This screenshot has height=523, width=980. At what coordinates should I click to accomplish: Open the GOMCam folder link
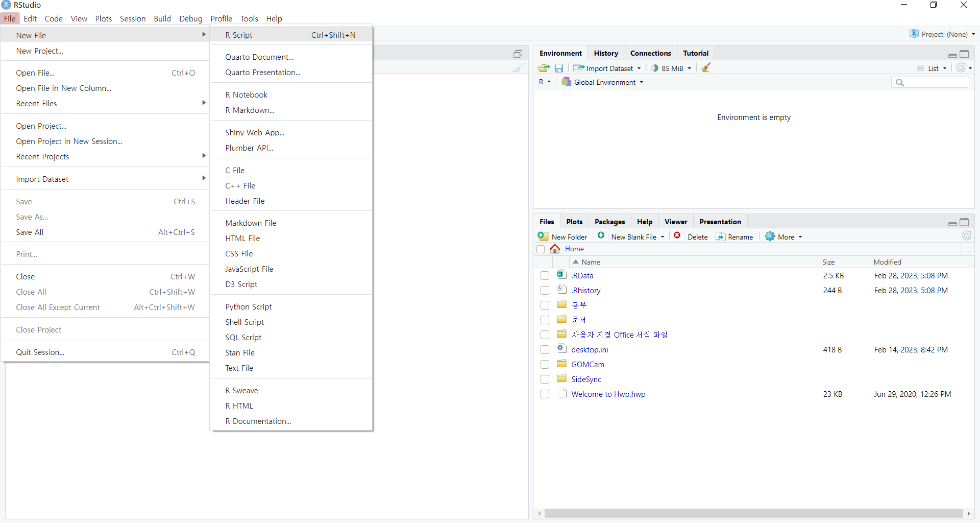pyautogui.click(x=587, y=364)
